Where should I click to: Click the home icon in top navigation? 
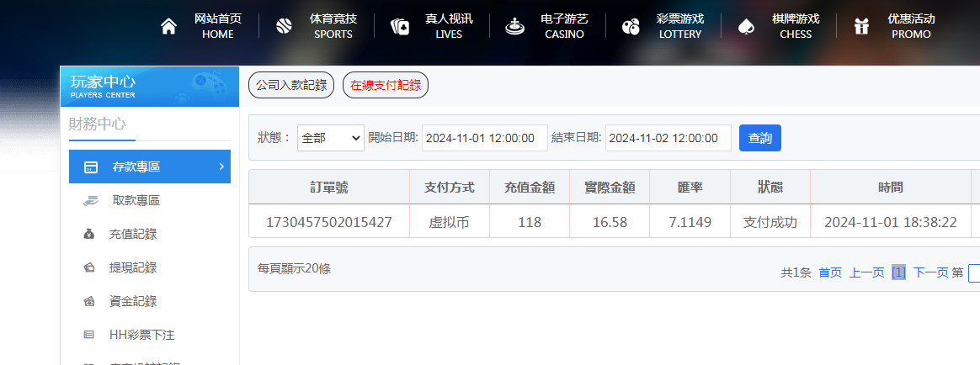pyautogui.click(x=168, y=27)
